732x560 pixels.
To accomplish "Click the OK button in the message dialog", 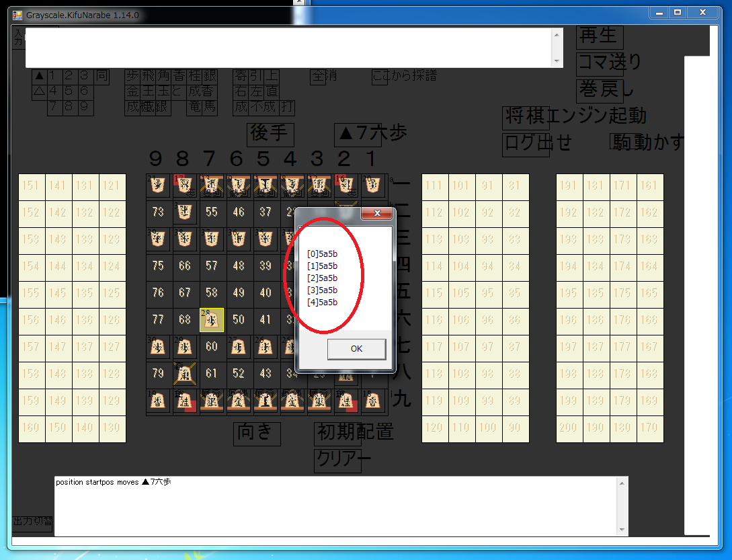I will point(357,349).
